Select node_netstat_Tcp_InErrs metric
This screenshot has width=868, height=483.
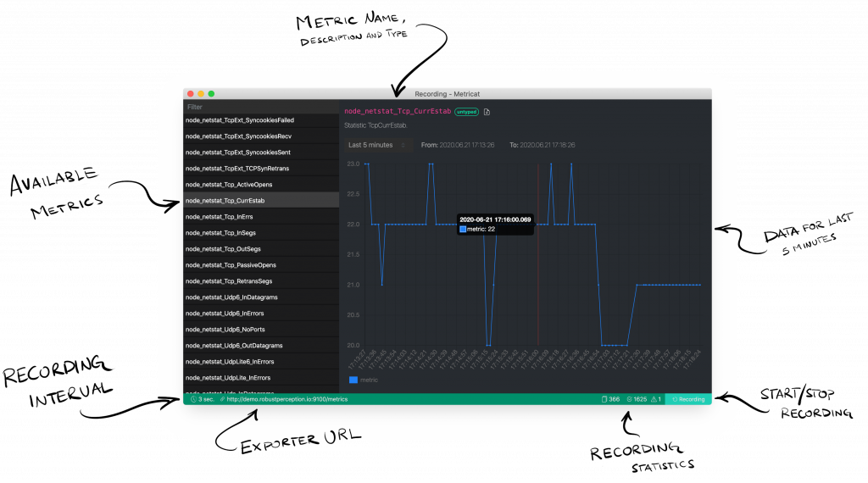[x=261, y=216]
